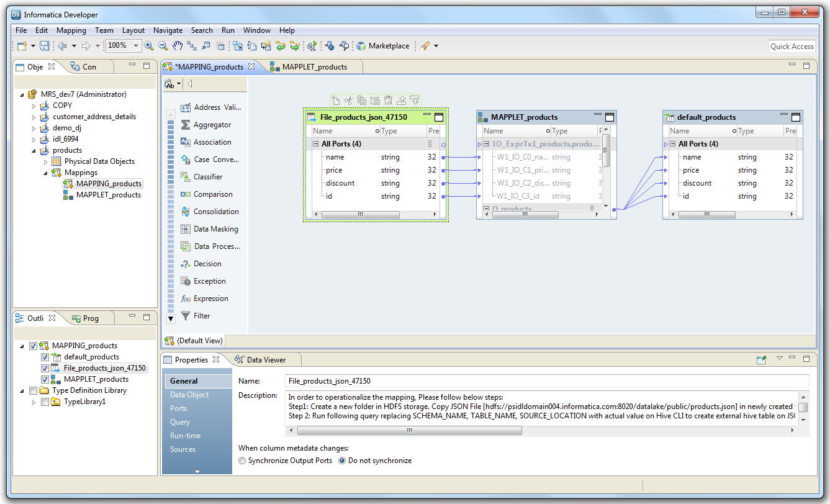Image resolution: width=830 pixels, height=504 pixels.
Task: Uncheck MAPPLET_products in the Outline panel
Action: (45, 380)
